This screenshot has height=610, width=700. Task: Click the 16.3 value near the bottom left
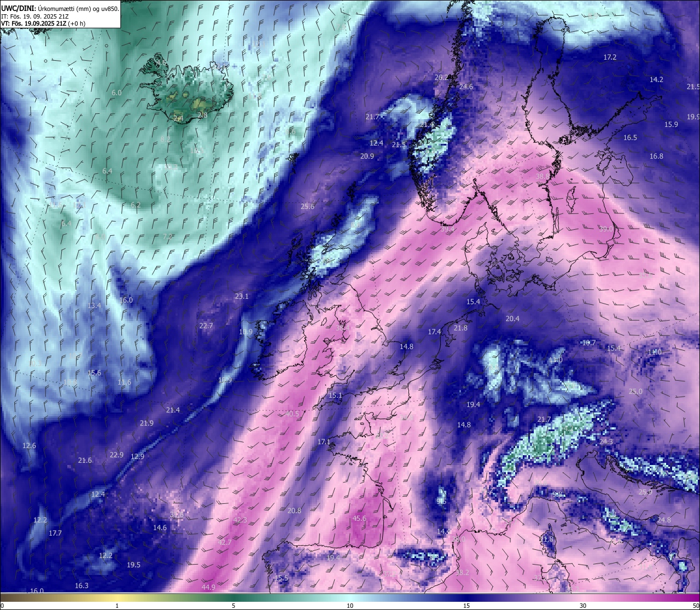point(81,586)
